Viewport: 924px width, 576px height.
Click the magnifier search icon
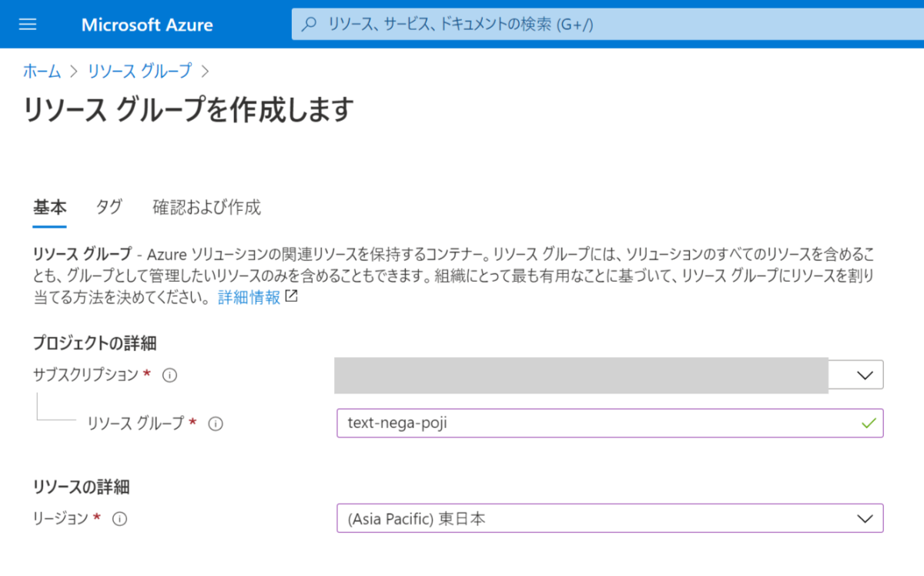pos(310,24)
